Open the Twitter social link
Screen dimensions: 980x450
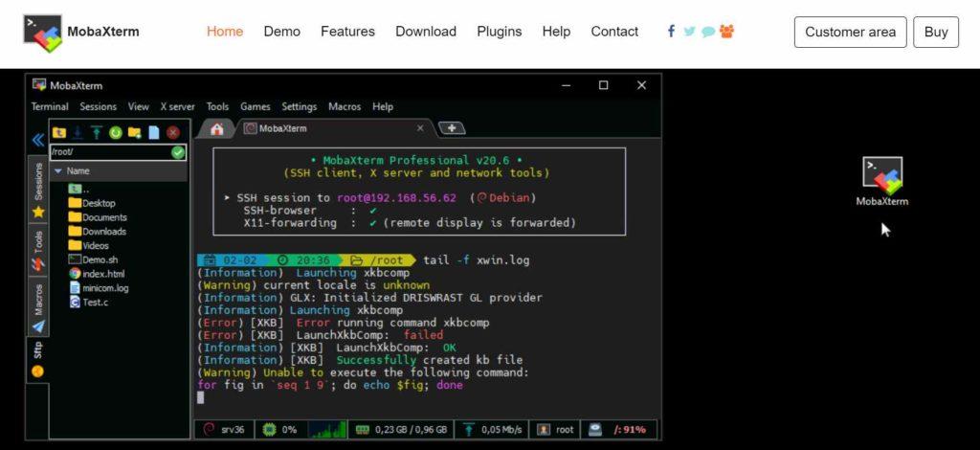689,32
